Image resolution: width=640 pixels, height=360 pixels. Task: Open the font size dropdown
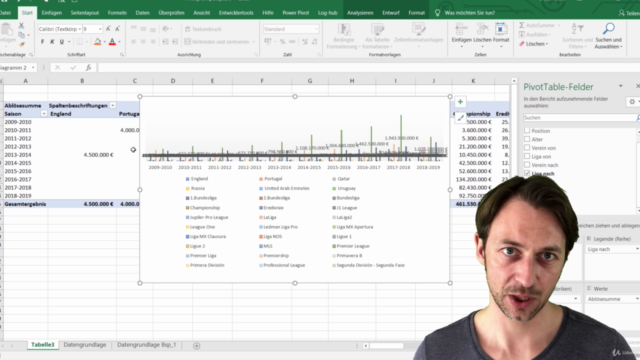pyautogui.click(x=100, y=29)
